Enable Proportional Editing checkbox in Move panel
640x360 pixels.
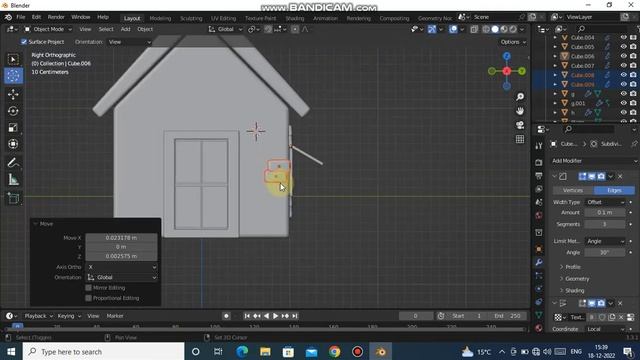tap(88, 298)
